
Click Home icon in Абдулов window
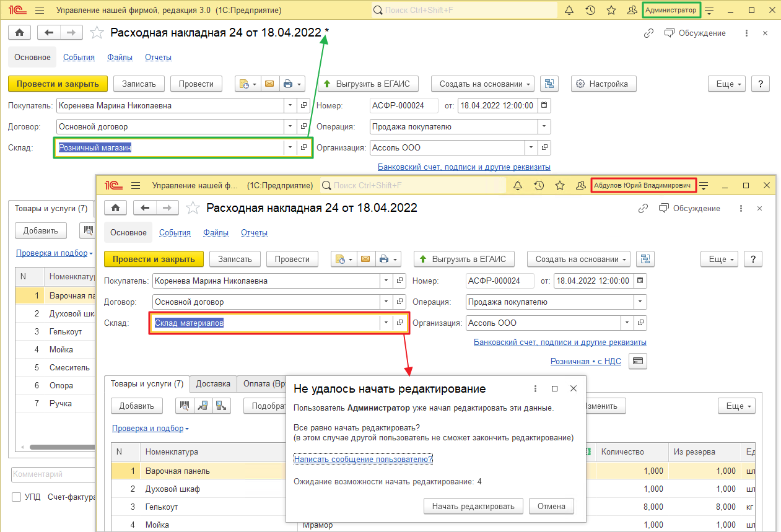(x=116, y=208)
